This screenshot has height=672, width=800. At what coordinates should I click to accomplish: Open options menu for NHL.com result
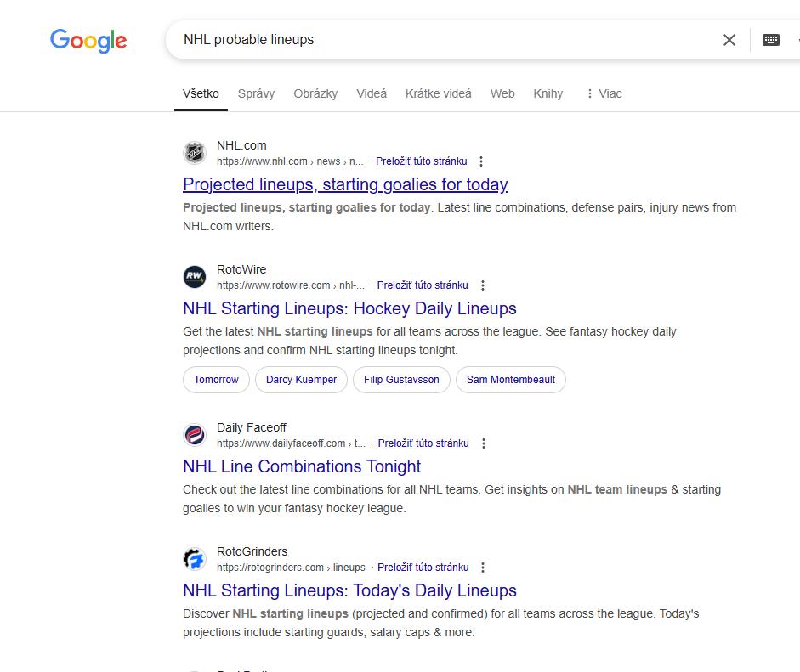point(481,161)
